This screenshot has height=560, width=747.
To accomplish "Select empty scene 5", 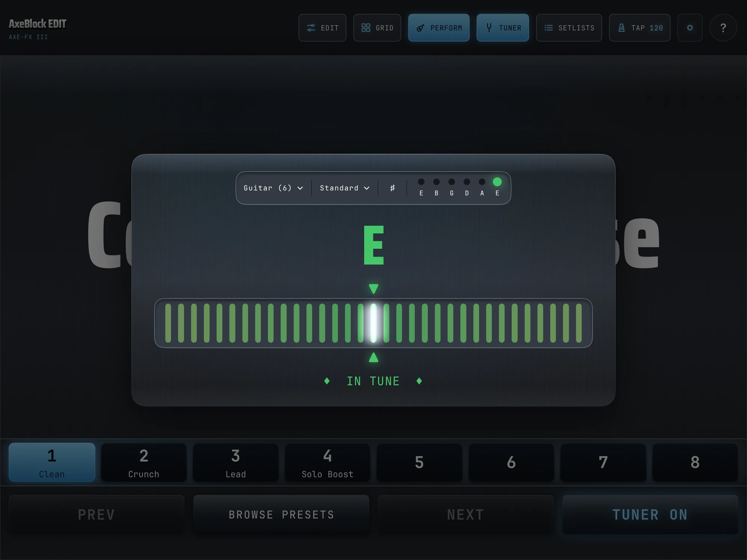I will click(419, 462).
